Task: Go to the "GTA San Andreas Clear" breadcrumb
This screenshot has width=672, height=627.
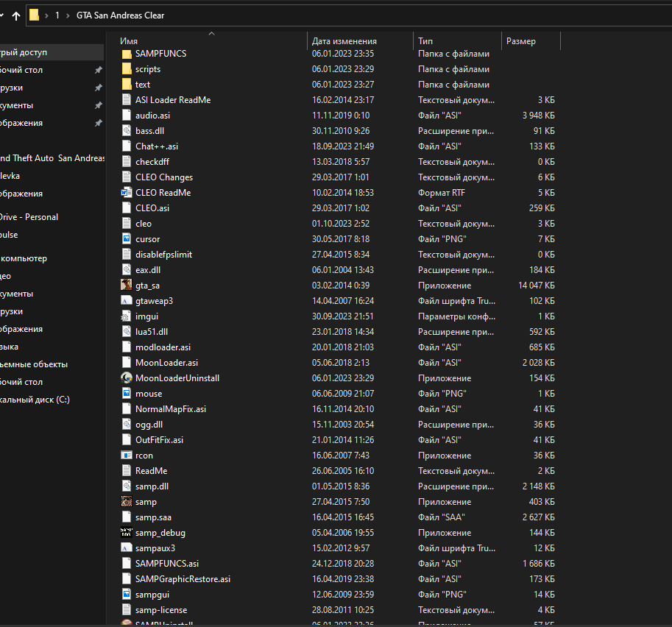Action: pos(121,15)
